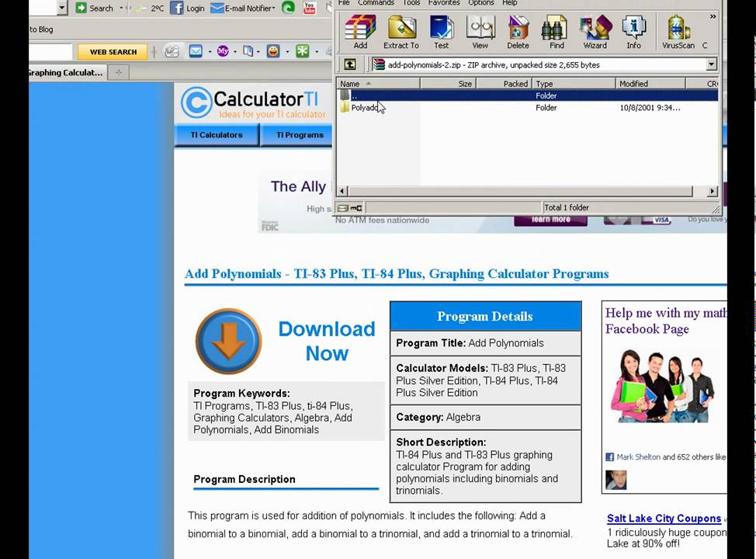Click the Facebook Login toolbar icon
The image size is (756, 559).
[188, 9]
